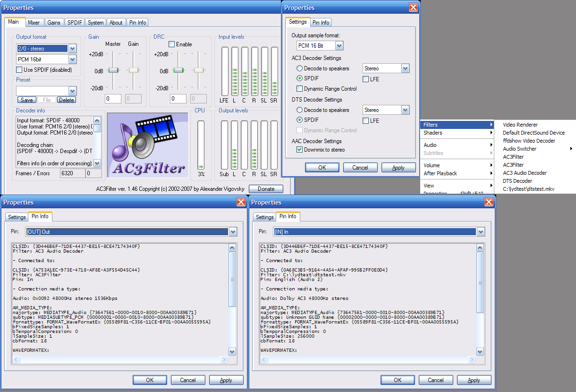This screenshot has width=576, height=392.
Task: Select AC3 Audio Decoder in Filters submenu
Action: pyautogui.click(x=525, y=173)
